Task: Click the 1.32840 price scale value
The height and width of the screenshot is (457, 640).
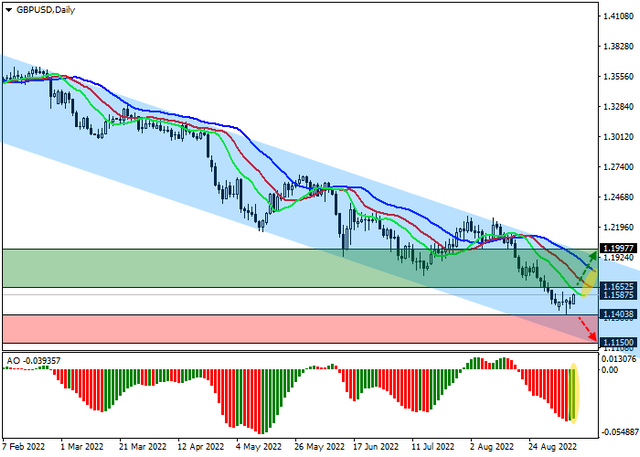Action: point(618,106)
